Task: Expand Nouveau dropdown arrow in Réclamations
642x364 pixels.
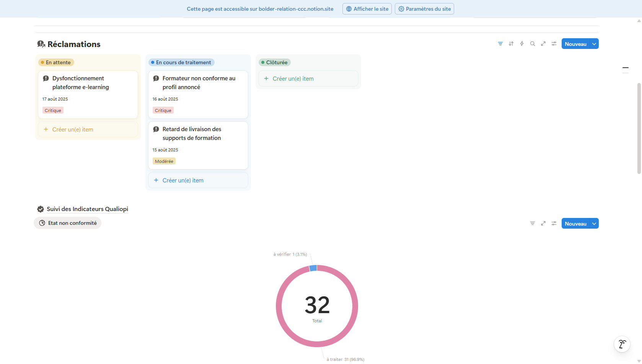Action: click(594, 44)
